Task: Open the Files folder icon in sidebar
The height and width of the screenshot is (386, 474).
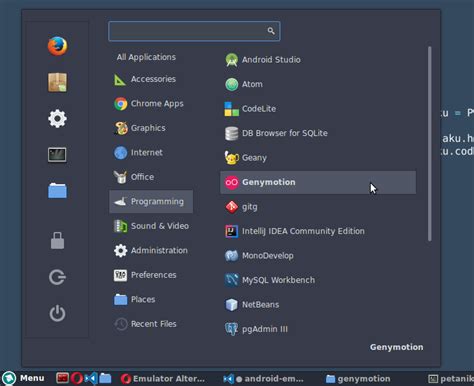Action: [57, 191]
